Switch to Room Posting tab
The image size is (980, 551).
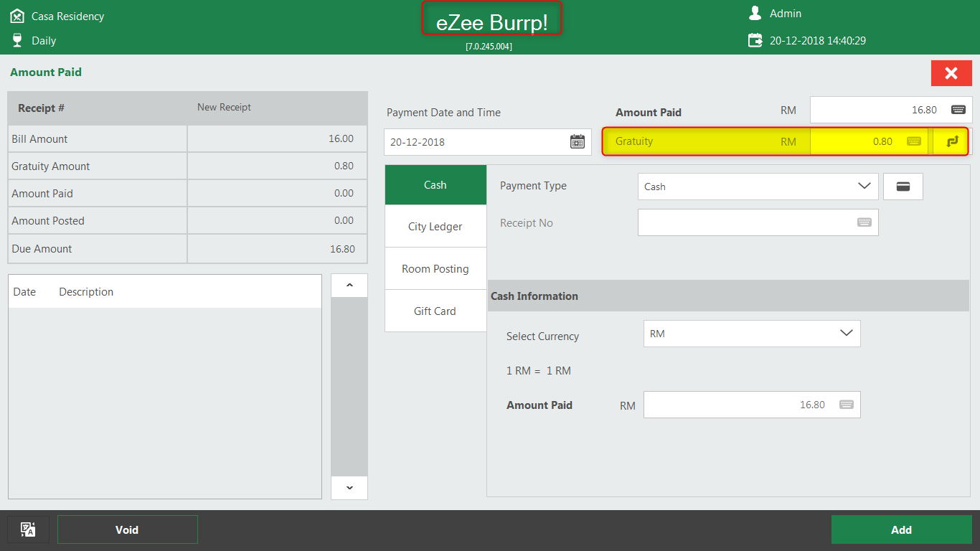pyautogui.click(x=435, y=269)
